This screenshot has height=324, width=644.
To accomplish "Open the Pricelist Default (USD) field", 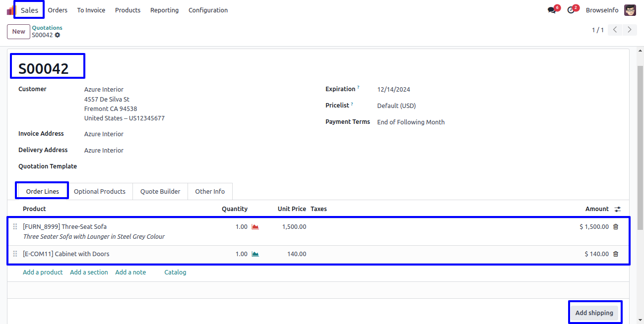I will [x=396, y=106].
